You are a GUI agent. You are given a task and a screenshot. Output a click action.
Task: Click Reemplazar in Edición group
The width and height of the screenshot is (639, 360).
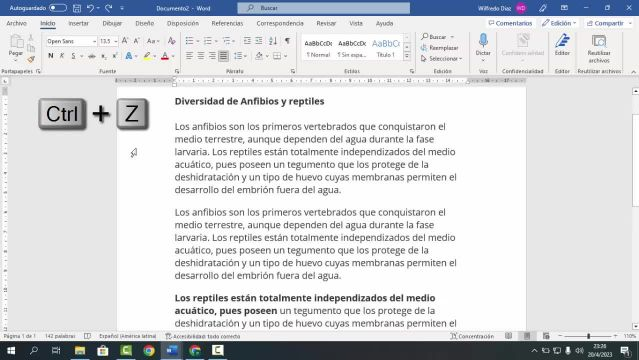pos(440,48)
